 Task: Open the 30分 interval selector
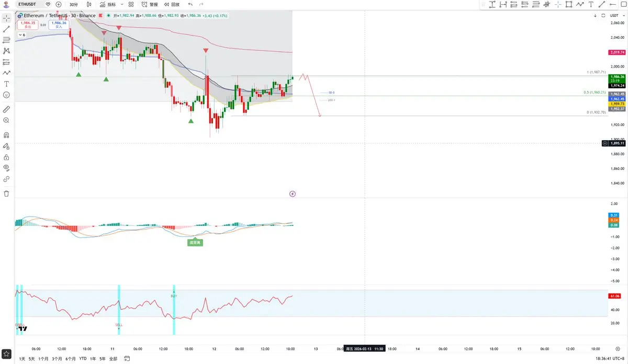(x=74, y=4)
